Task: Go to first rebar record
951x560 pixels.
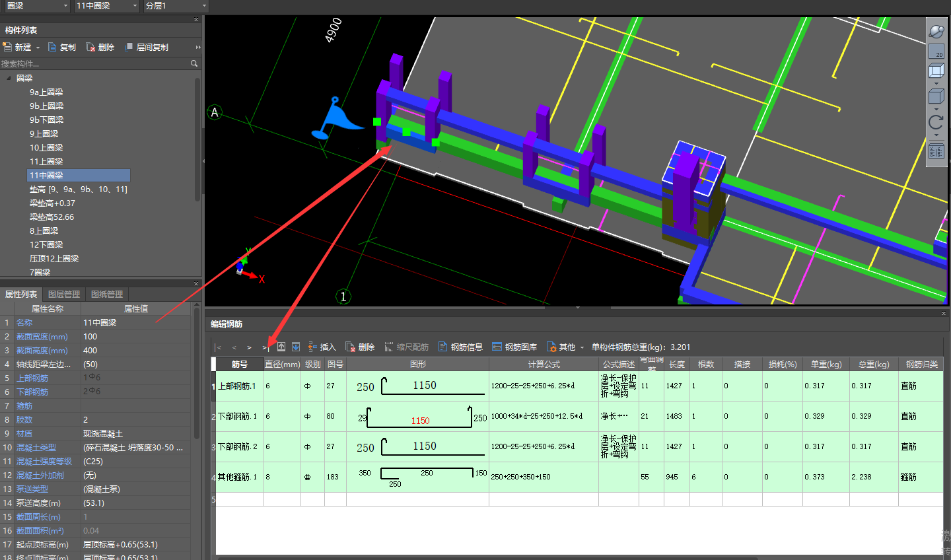Action: click(219, 347)
